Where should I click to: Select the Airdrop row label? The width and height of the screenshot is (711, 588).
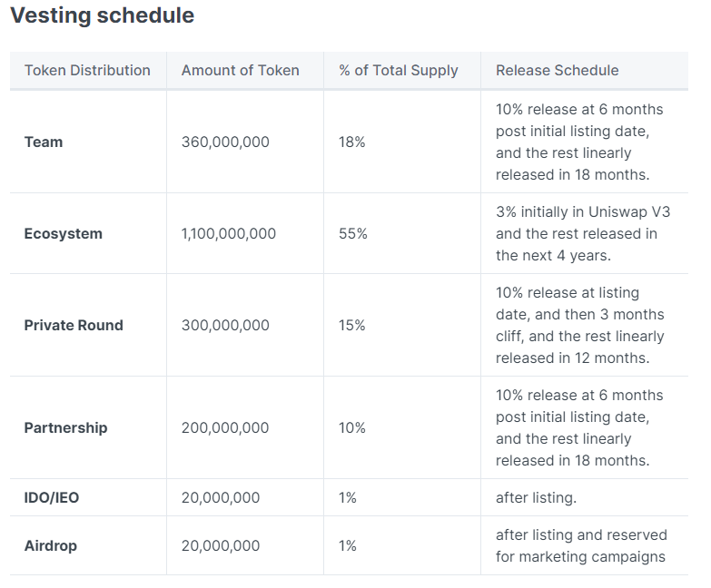[51, 545]
